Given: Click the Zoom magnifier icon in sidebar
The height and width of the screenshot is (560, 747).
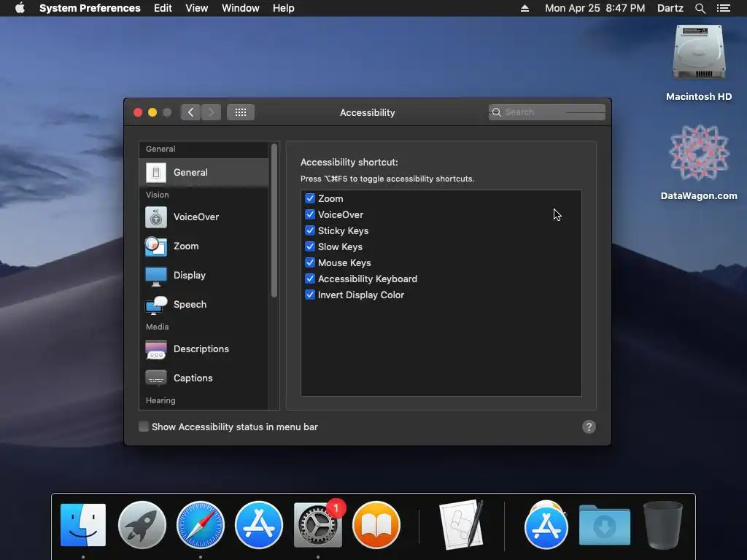Looking at the screenshot, I should click(156, 246).
